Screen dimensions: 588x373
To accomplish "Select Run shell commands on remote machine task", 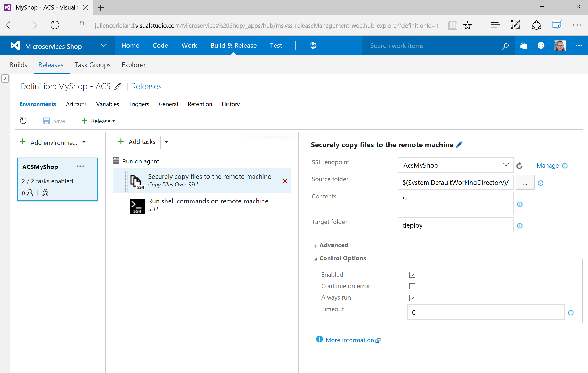I will coord(202,205).
